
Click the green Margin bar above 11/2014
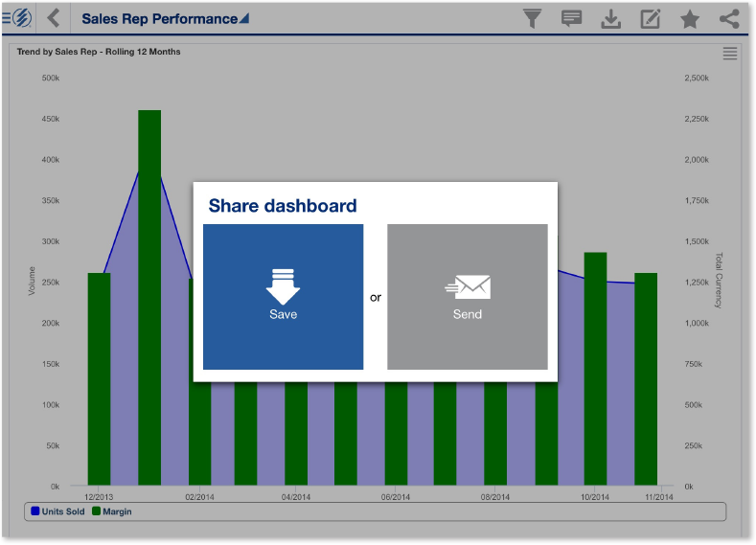[646, 378]
